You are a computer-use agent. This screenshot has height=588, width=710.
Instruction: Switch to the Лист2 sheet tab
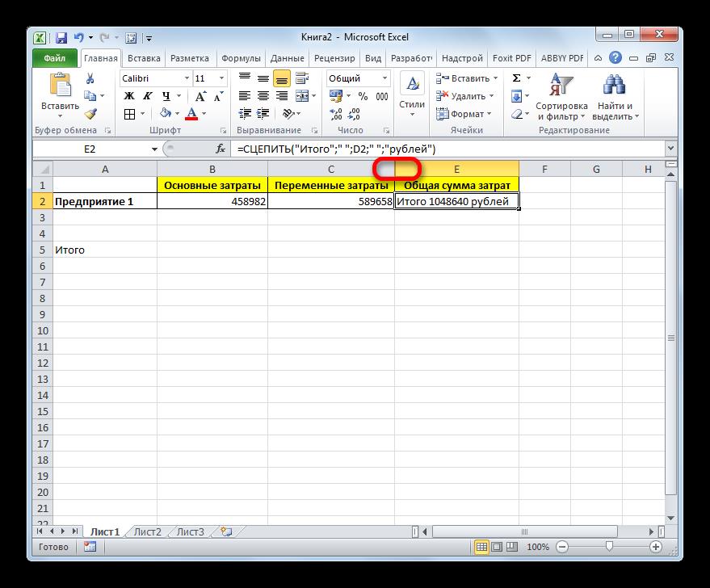click(148, 531)
